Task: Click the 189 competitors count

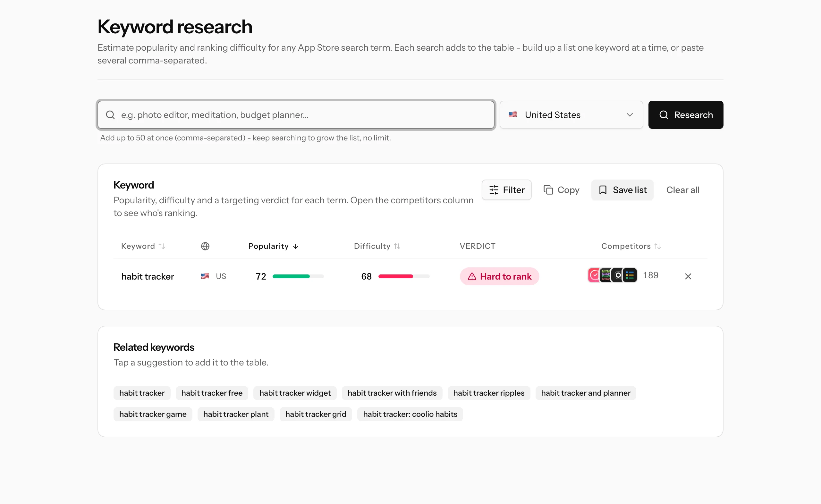Action: [650, 275]
